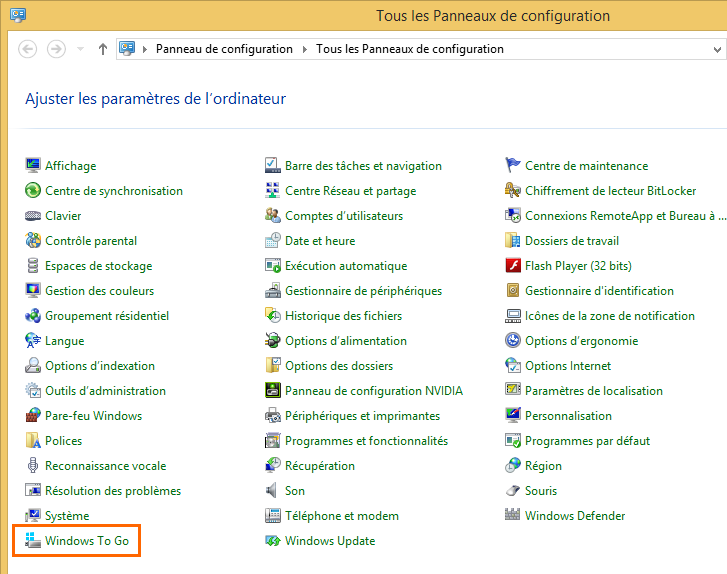Open the Son speaker icon

tap(273, 491)
